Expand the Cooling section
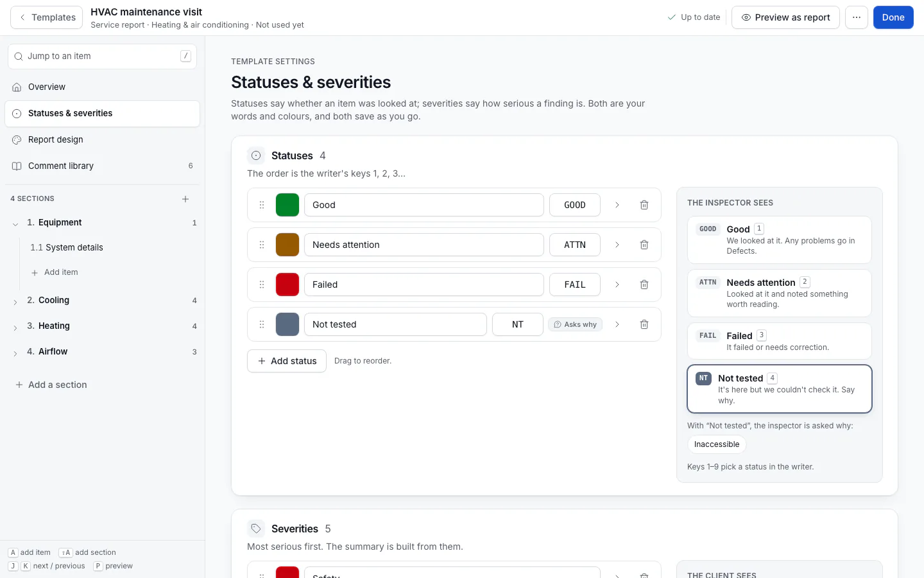The width and height of the screenshot is (924, 578). [15, 301]
